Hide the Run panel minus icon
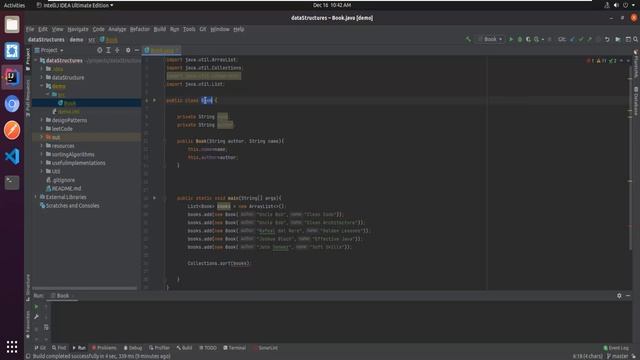This screenshot has height=360, width=640. click(x=628, y=296)
